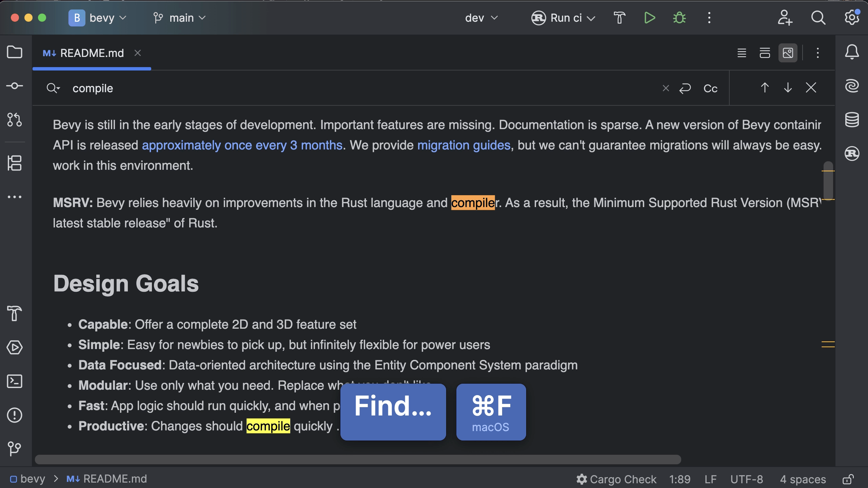This screenshot has width=868, height=488.
Task: Open the Structure tool window
Action: click(x=15, y=163)
